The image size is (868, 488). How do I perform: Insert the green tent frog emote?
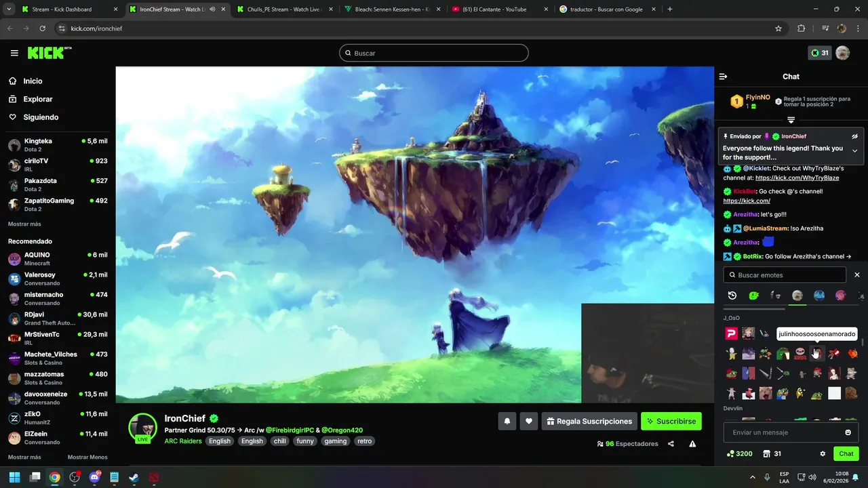(x=783, y=353)
